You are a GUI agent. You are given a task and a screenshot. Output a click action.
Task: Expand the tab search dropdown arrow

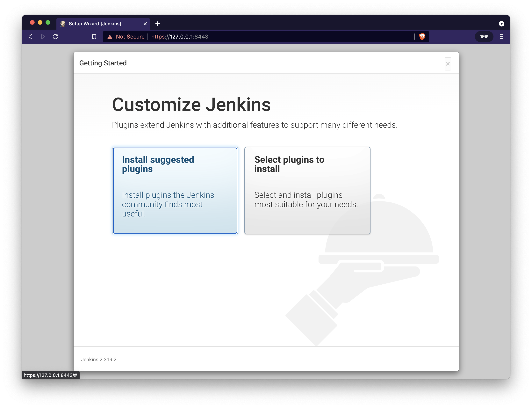click(x=501, y=24)
